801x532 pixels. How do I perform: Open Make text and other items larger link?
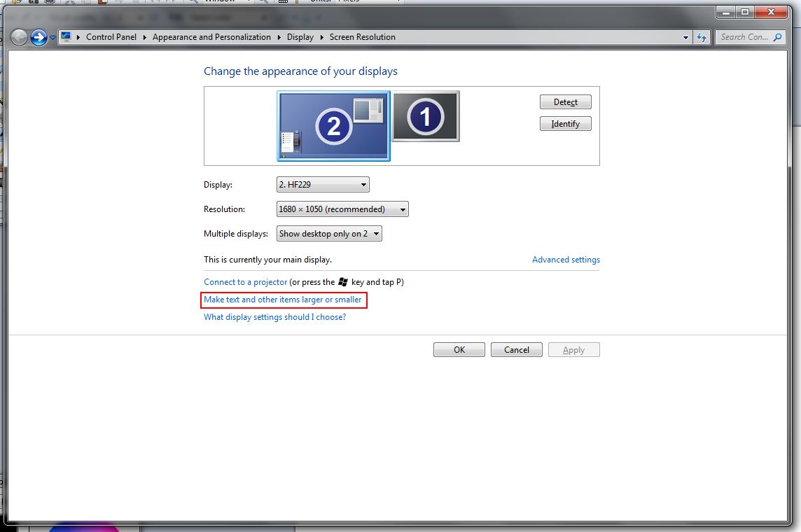coord(282,300)
